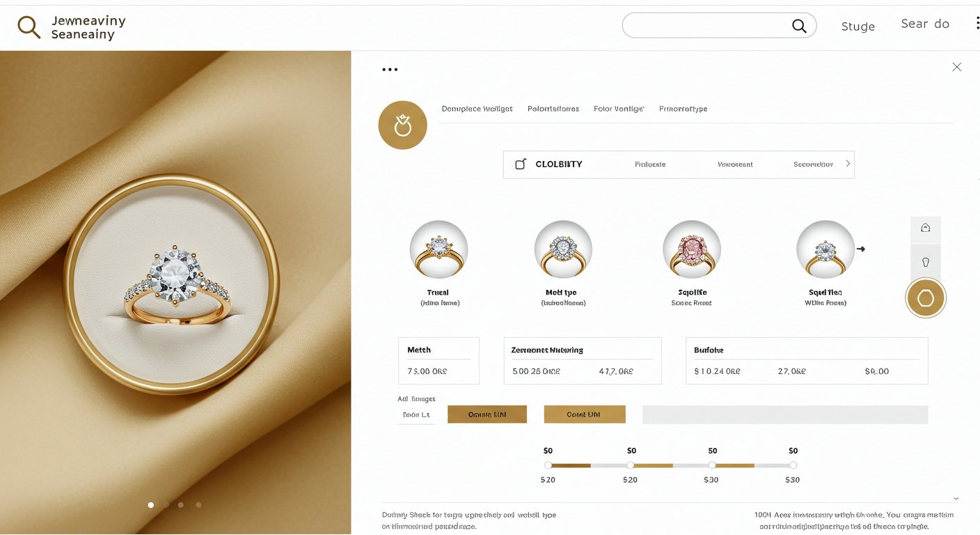This screenshot has height=535, width=980.
Task: Switch to the Polorrtelores tab
Action: point(553,109)
